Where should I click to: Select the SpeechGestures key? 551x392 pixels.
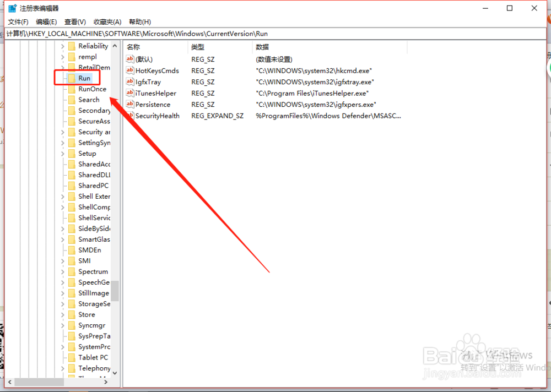coord(94,282)
